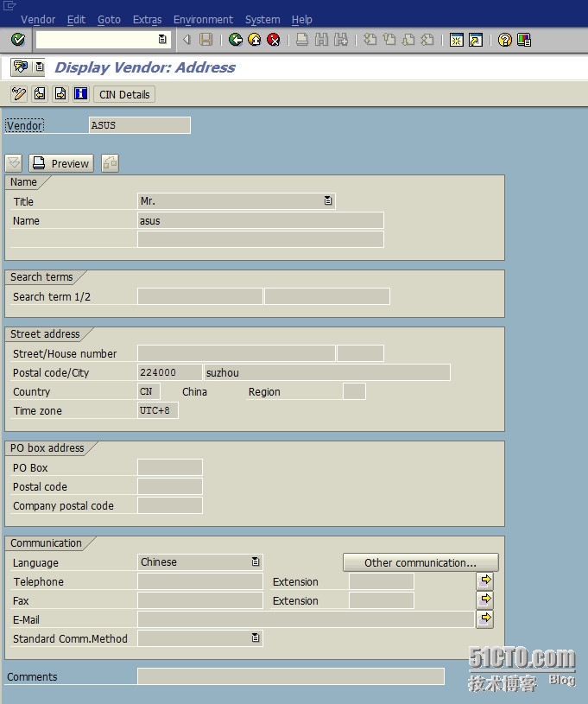Image resolution: width=588 pixels, height=704 pixels.
Task: Click the Find Next binoculars icon
Action: tap(341, 40)
